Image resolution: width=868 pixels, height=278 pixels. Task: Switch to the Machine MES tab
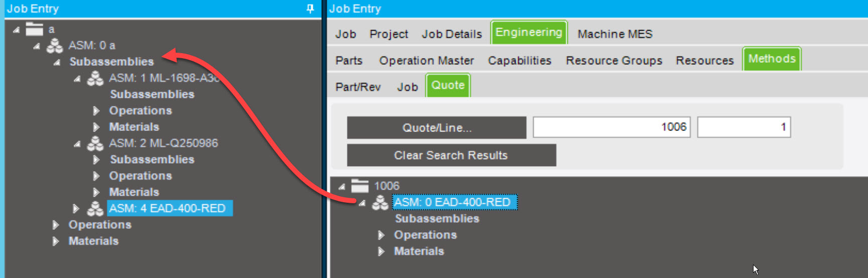coord(615,34)
